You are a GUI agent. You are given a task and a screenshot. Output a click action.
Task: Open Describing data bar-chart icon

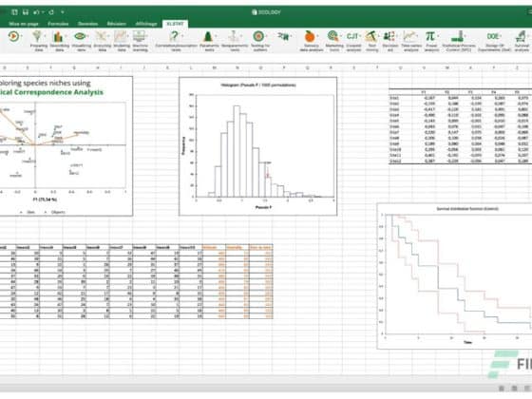[x=58, y=36]
